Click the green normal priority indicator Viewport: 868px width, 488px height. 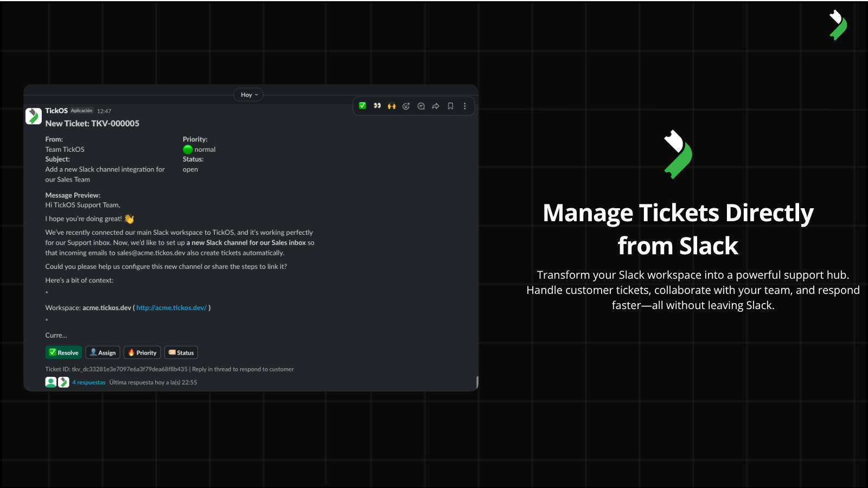tap(188, 149)
